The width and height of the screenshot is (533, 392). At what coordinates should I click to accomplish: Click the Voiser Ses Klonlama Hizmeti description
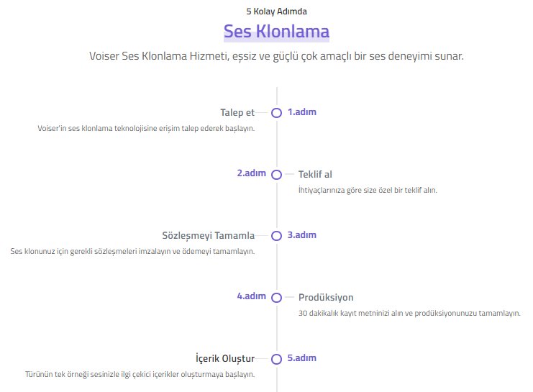[x=276, y=56]
